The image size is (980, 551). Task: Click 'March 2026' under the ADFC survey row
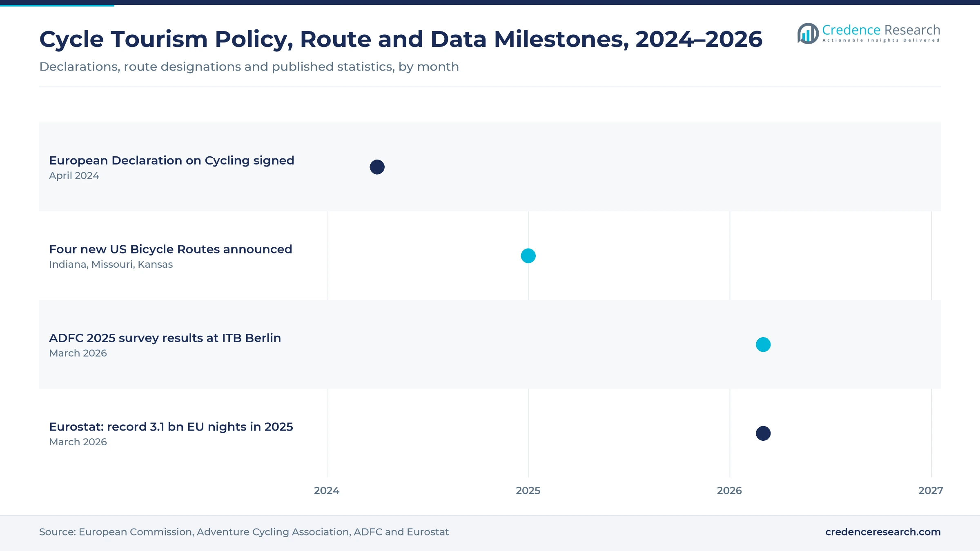78,353
